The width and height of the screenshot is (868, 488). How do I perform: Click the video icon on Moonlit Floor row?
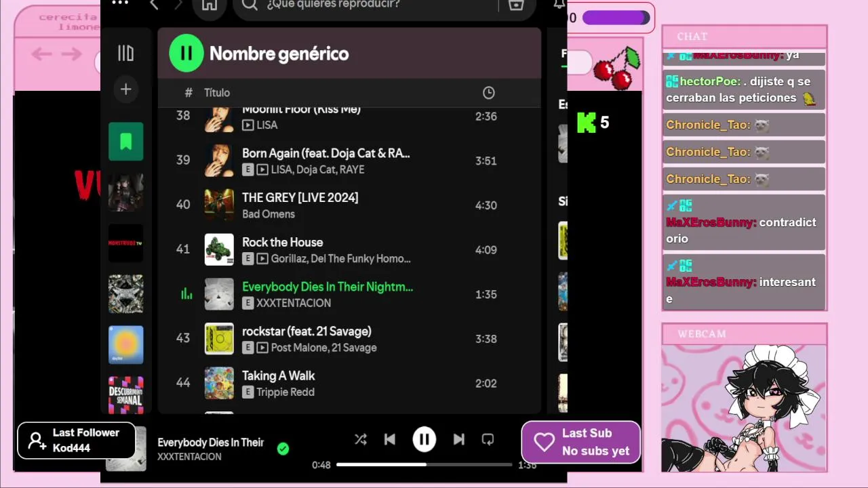pyautogui.click(x=248, y=125)
